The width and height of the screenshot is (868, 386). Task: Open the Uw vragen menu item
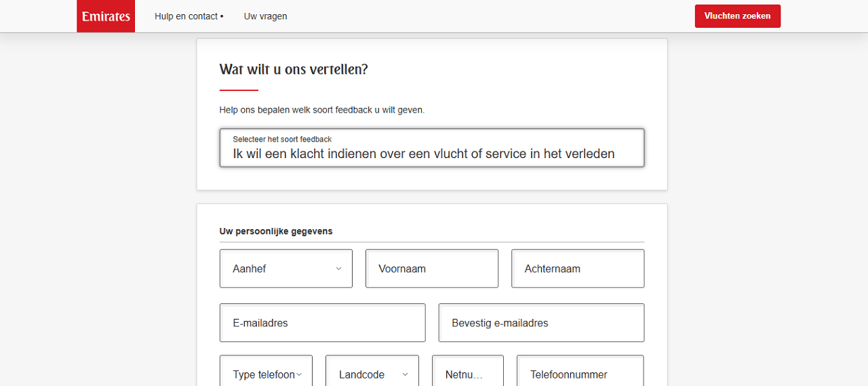point(266,16)
